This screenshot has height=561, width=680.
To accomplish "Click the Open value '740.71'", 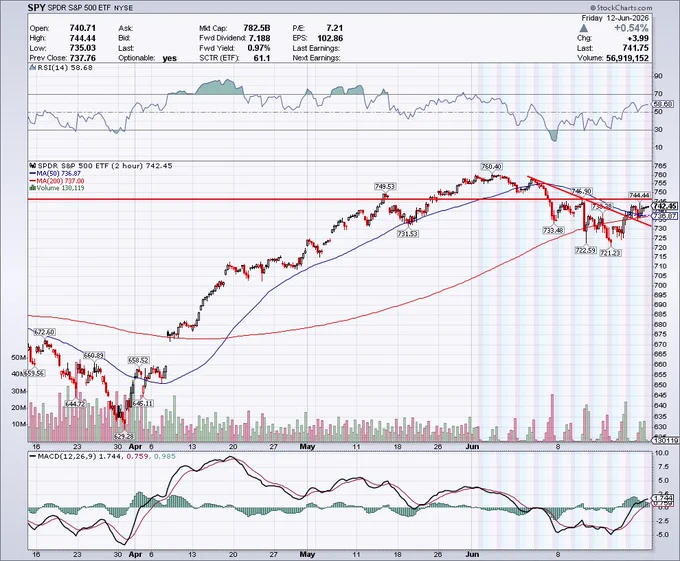I will tap(82, 28).
